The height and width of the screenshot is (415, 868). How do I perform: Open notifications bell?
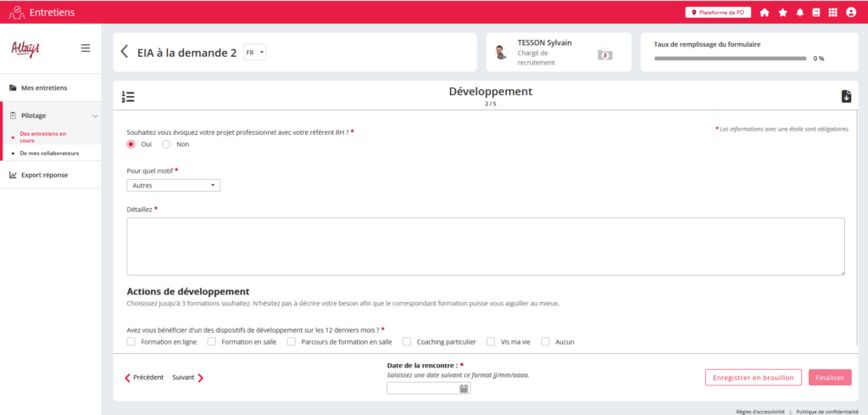[799, 13]
